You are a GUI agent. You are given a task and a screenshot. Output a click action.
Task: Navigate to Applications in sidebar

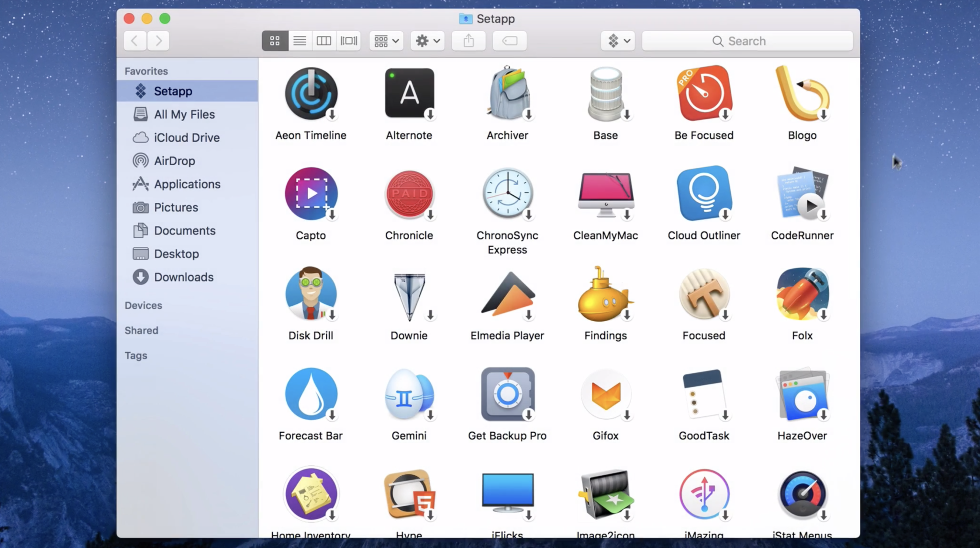click(187, 184)
